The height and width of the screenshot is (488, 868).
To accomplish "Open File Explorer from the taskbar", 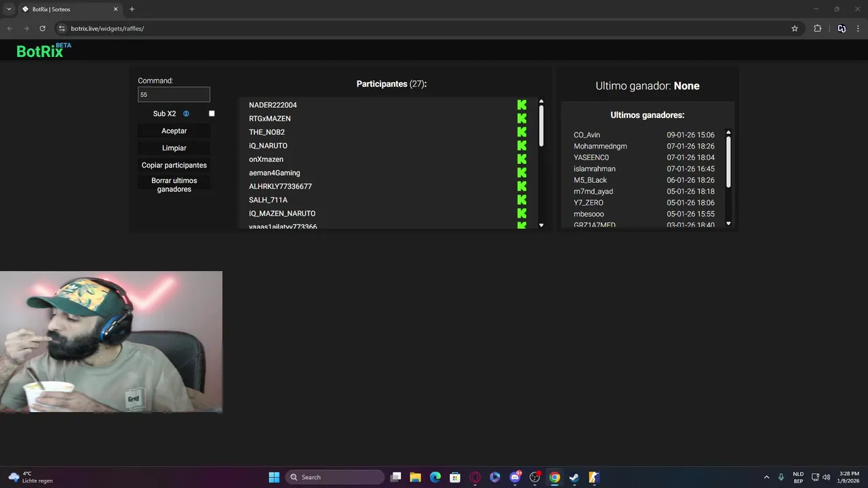I will click(x=416, y=477).
